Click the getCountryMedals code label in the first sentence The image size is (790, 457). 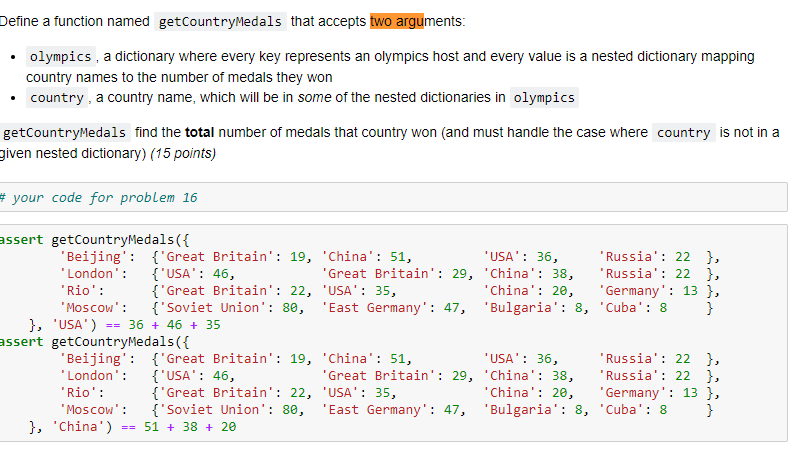click(x=220, y=22)
